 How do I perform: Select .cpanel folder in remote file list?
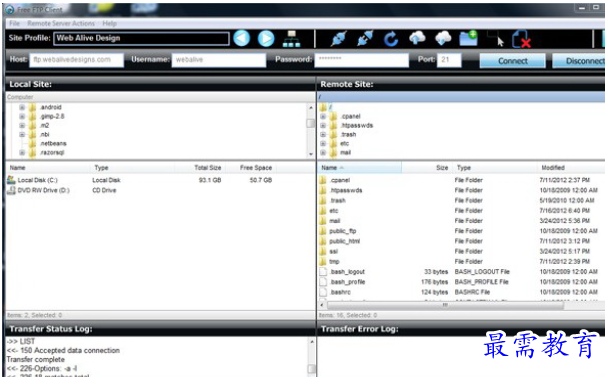tap(340, 180)
